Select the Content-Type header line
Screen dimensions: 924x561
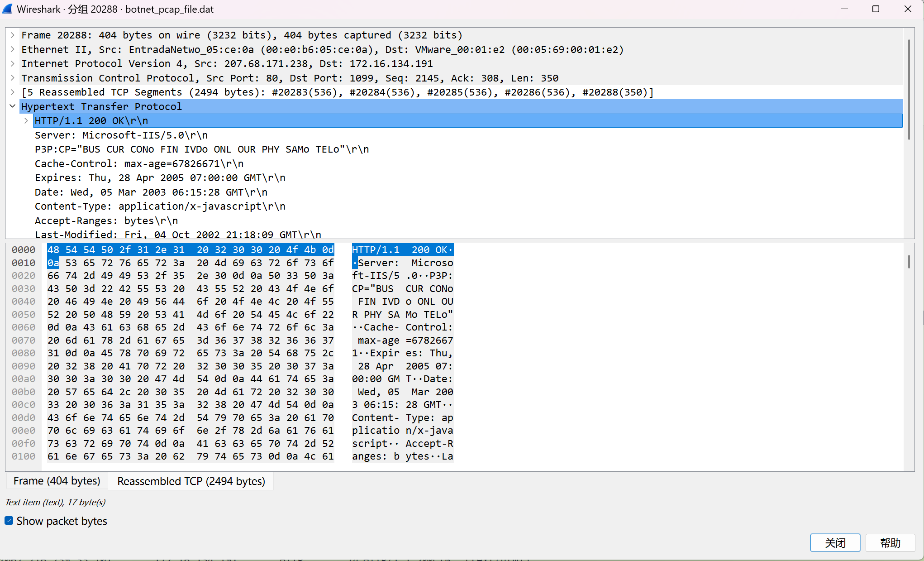pyautogui.click(x=160, y=206)
